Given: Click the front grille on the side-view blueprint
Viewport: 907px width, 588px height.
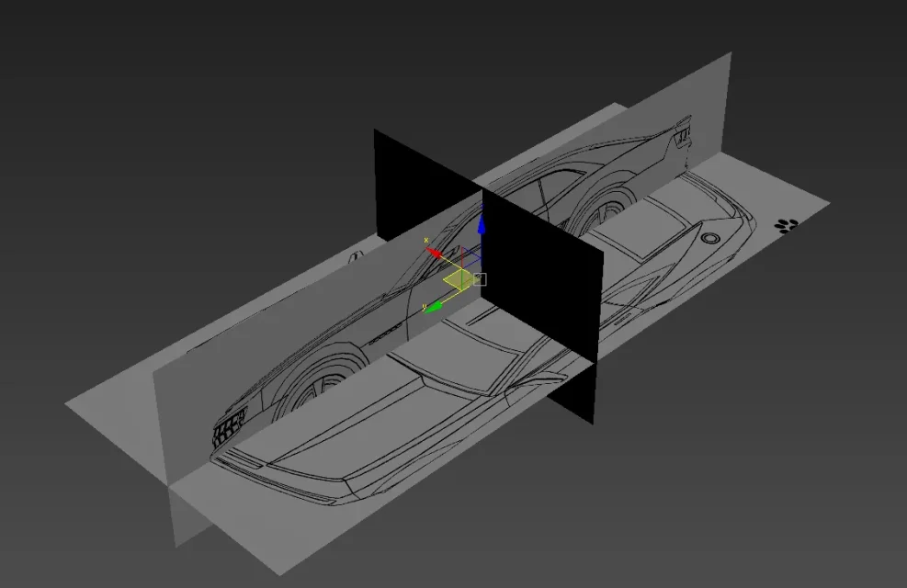Looking at the screenshot, I should click(x=228, y=425).
